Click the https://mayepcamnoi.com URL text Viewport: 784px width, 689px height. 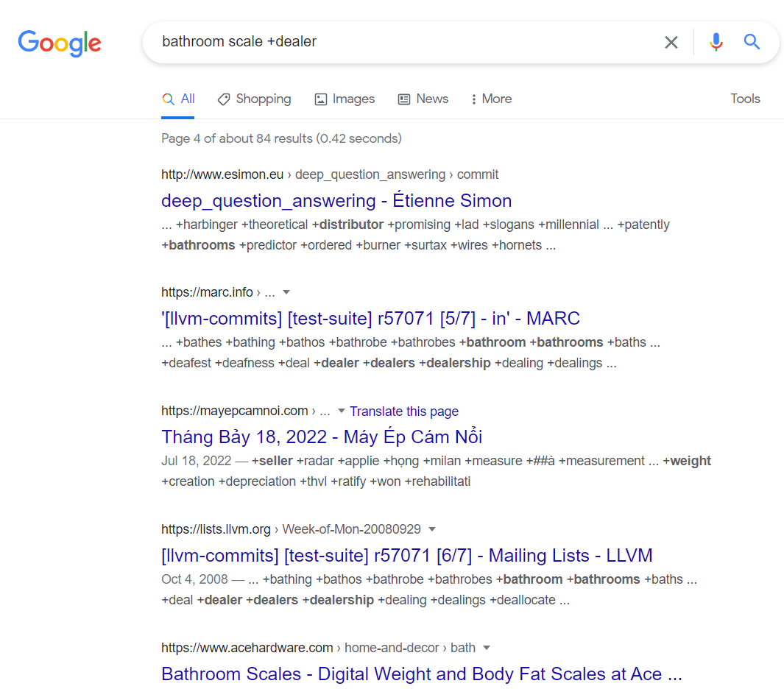(x=235, y=411)
